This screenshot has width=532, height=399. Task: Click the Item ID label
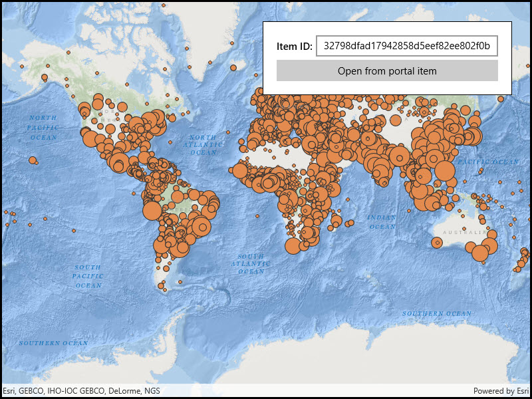294,46
